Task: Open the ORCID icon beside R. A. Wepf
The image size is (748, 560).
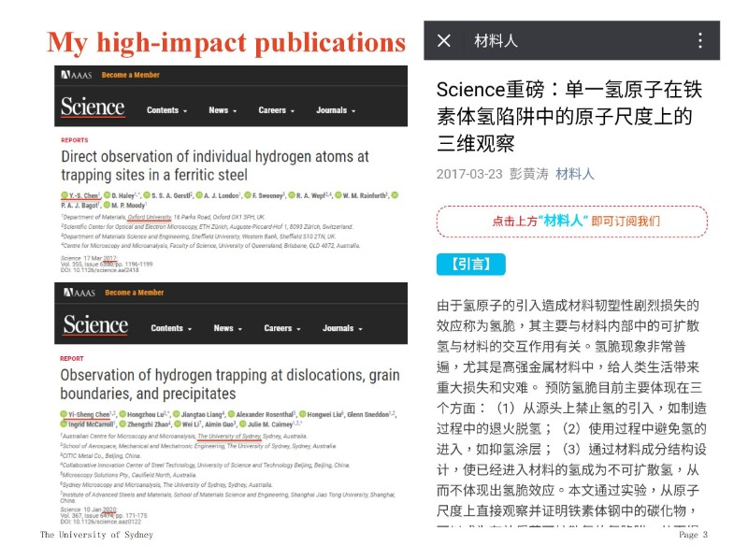Action: (292, 195)
